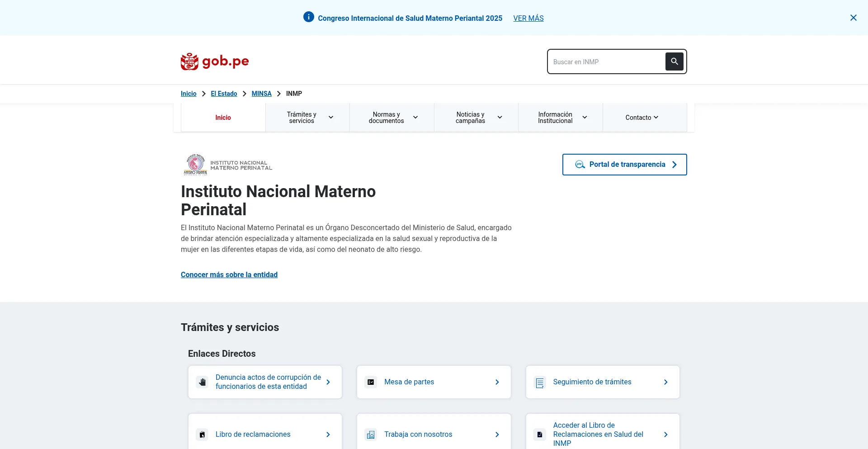
Task: Click the Trabaja con nosotros icon
Action: pos(371,435)
